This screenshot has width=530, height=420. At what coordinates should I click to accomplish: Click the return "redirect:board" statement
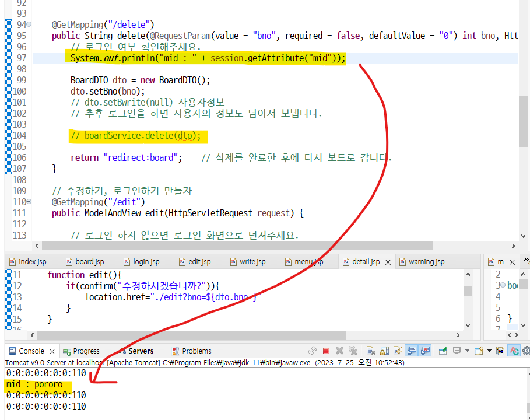point(127,158)
